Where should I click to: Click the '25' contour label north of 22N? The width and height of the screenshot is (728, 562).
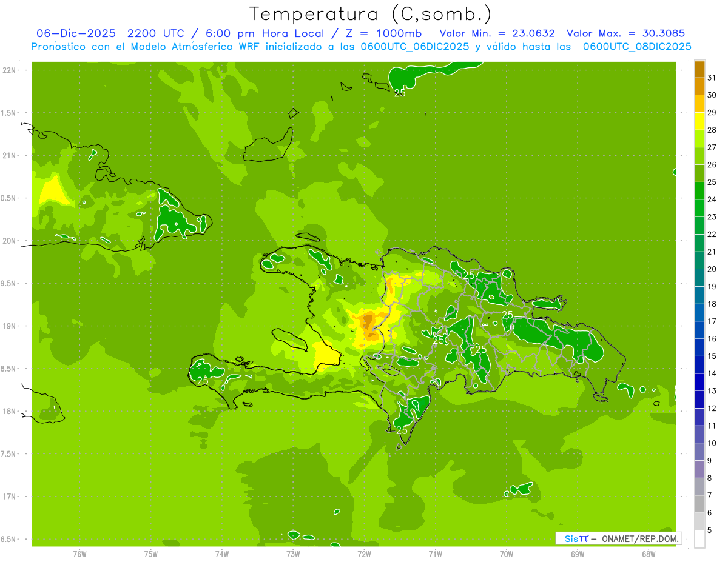tap(399, 93)
